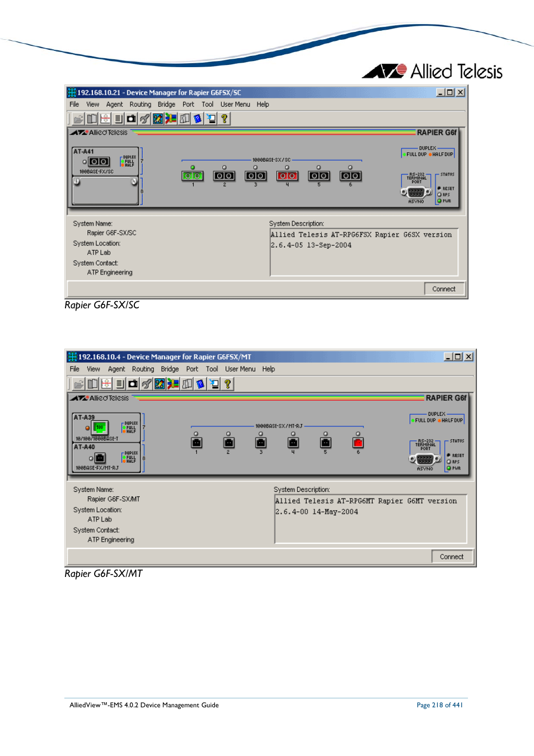Click the System Description box in G6FSX/SC
This screenshot has height=756, width=534.
click(x=364, y=252)
